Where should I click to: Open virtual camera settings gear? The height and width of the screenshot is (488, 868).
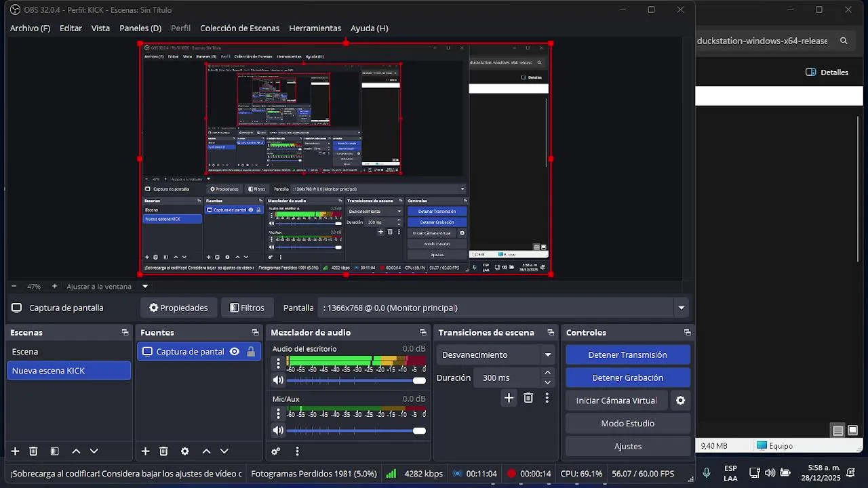[x=680, y=401]
